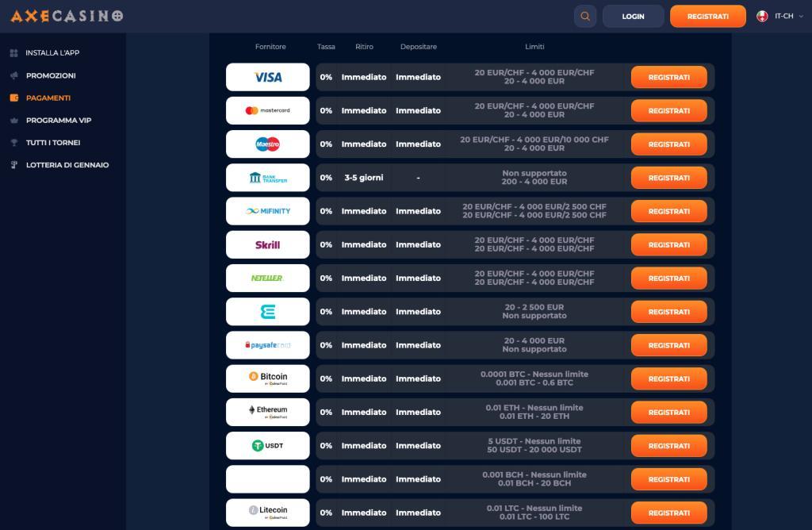Select Tutti i tornei sidebar item
Image resolution: width=812 pixels, height=530 pixels.
[52, 143]
